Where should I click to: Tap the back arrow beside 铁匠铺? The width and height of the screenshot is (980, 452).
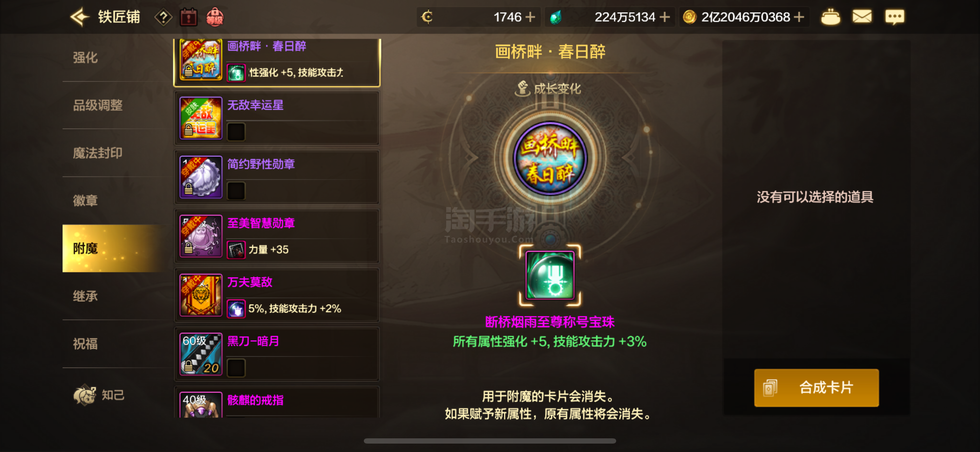[80, 17]
